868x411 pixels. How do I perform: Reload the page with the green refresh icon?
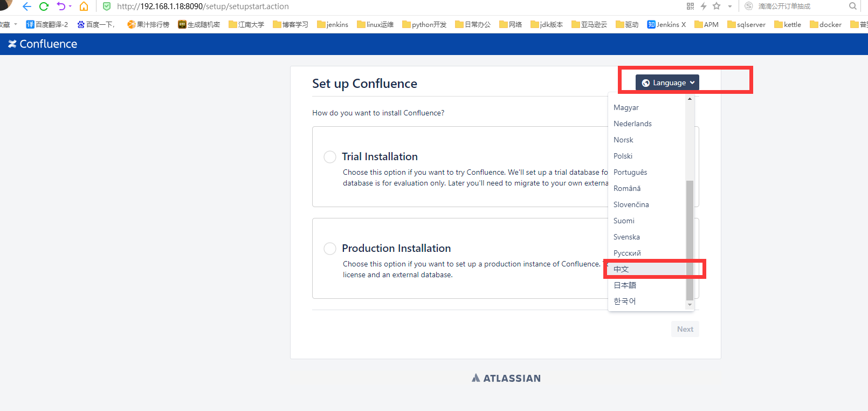pyautogui.click(x=44, y=6)
